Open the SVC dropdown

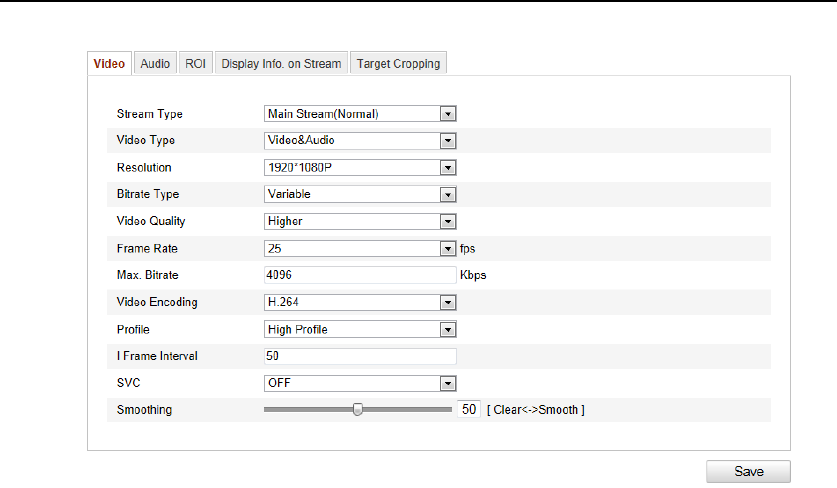(x=448, y=383)
